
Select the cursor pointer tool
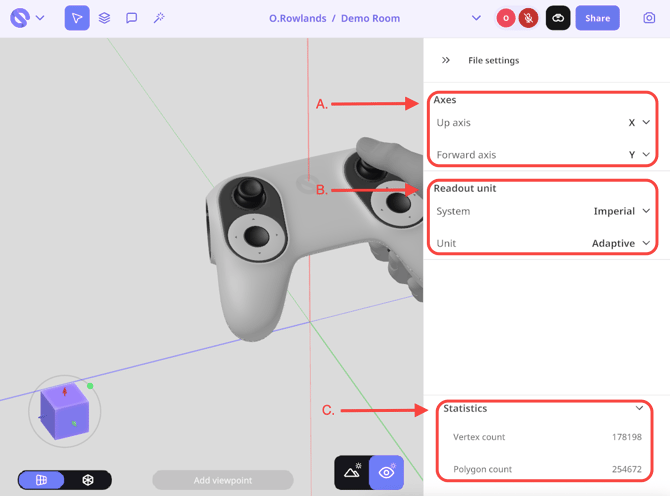77,18
